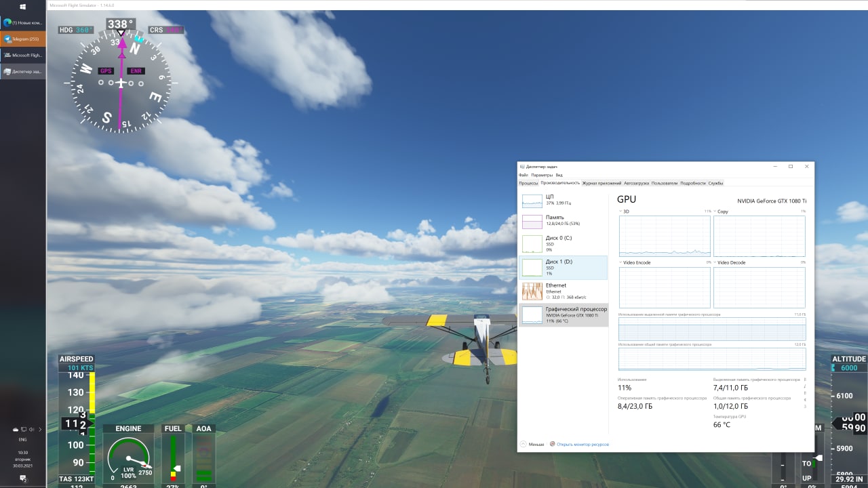Image resolution: width=868 pixels, height=488 pixels.
Task: Click the dedicated GPU memory usage graph
Action: (x=712, y=329)
